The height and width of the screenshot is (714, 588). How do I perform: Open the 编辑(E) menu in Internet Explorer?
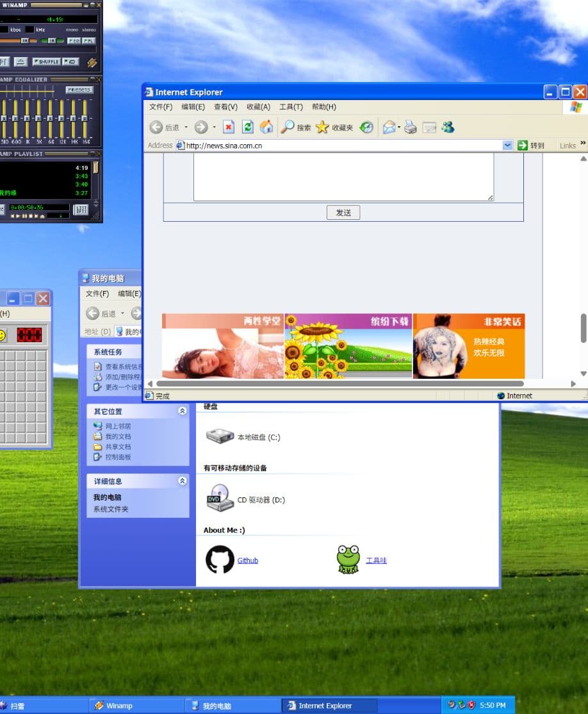193,106
